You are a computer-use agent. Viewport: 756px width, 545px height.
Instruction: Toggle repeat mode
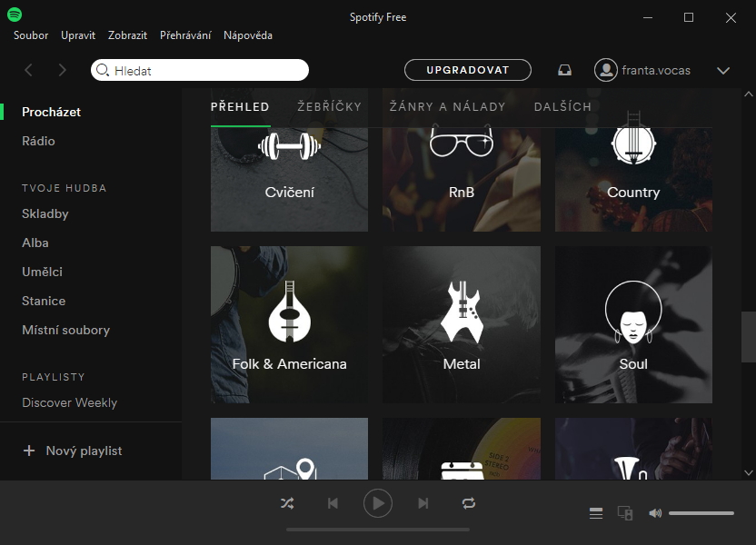point(469,503)
